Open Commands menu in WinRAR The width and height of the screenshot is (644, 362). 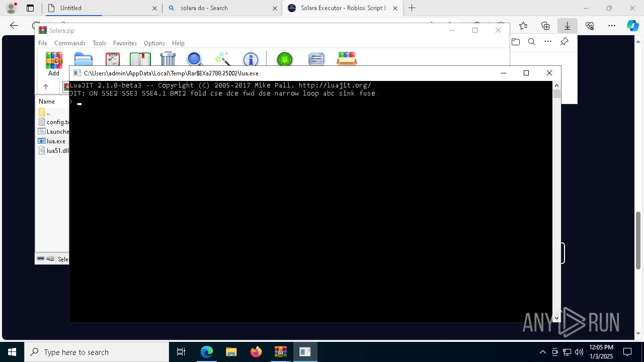[70, 43]
